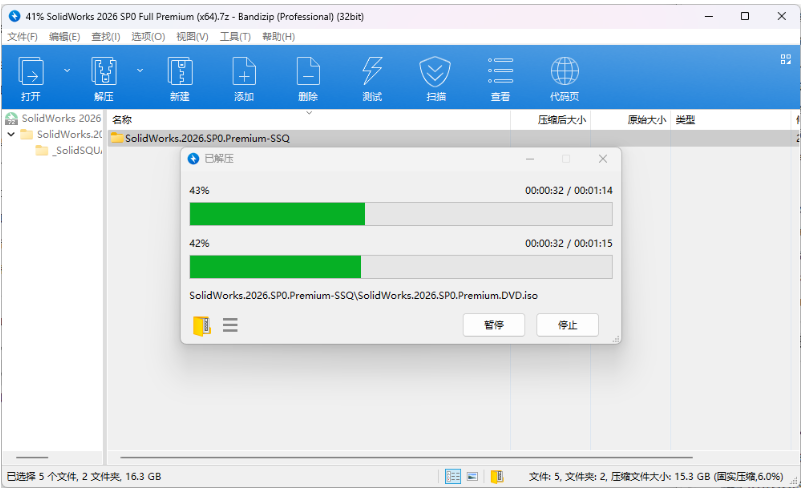The height and width of the screenshot is (488, 801).
Task: Switch to details view icon in status bar
Action: (453, 477)
